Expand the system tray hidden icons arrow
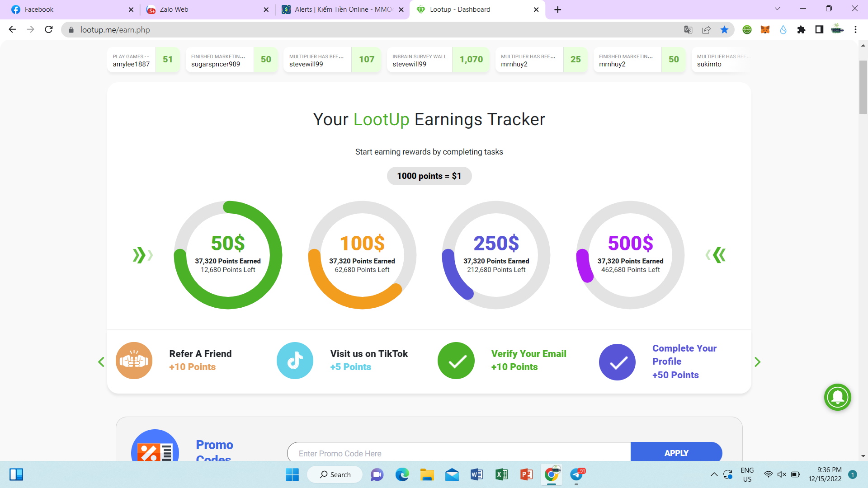 [x=714, y=474]
